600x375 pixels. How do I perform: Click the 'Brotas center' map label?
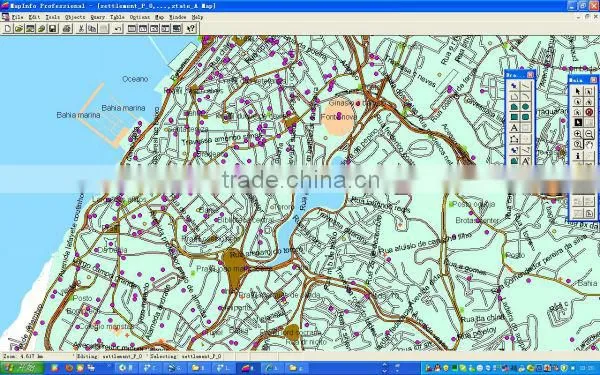point(477,220)
